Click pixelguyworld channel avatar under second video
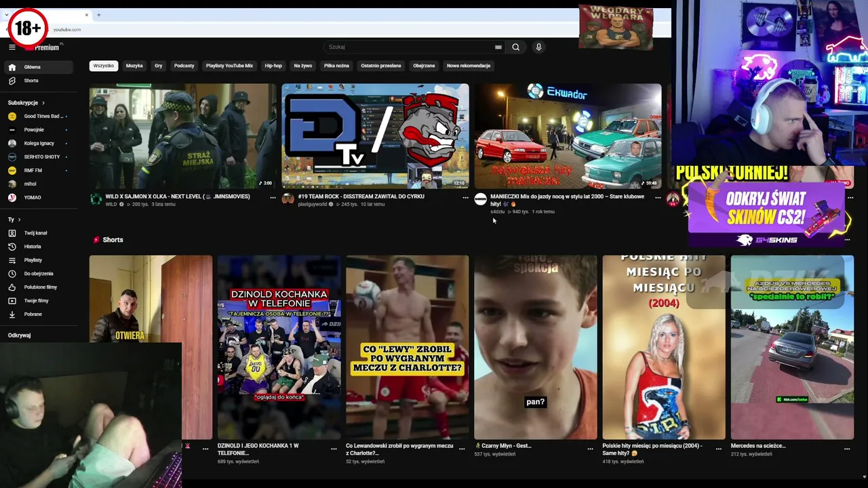Image resolution: width=868 pixels, height=488 pixels. pyautogui.click(x=288, y=199)
